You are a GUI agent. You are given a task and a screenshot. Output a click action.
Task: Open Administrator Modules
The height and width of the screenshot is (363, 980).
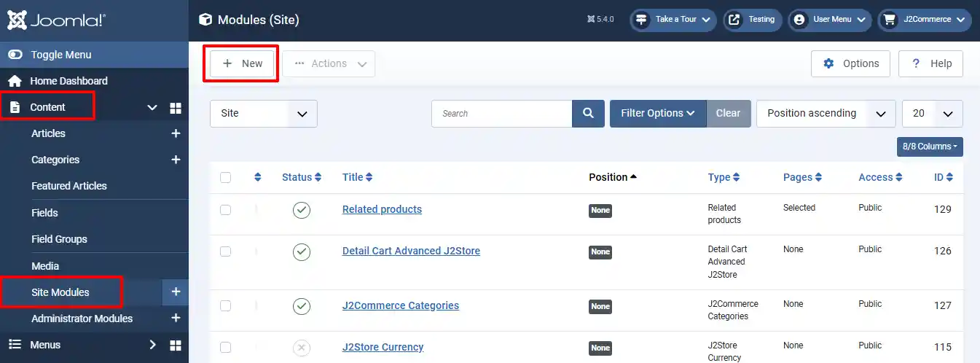pyautogui.click(x=82, y=319)
